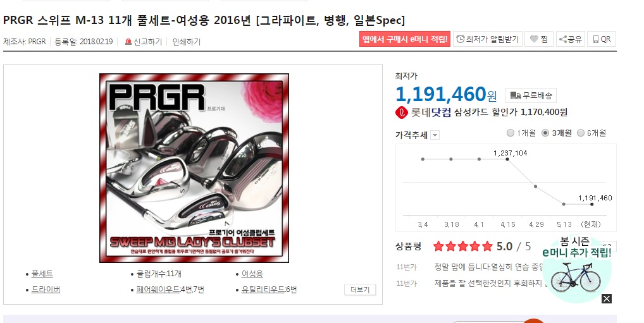Show the QR code button

[x=601, y=39]
